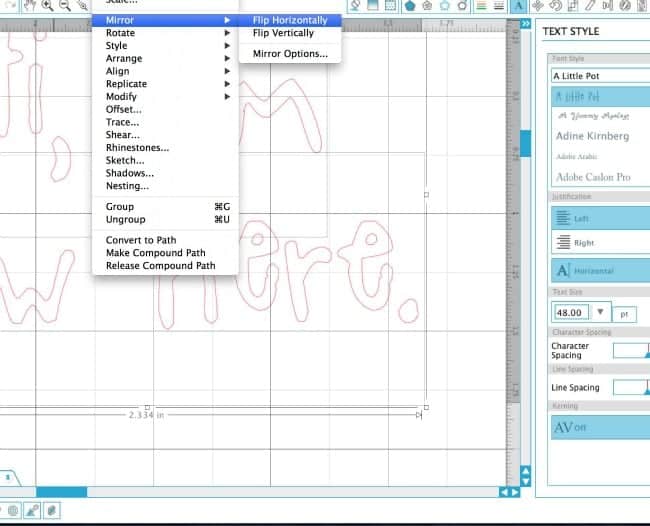Select the Pan hand tool
The width and height of the screenshot is (650, 526).
[x=30, y=5]
